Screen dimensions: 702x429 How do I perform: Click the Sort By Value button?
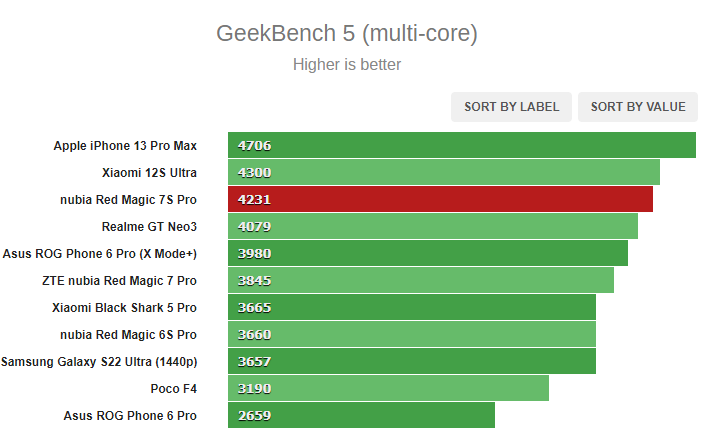[x=638, y=107]
